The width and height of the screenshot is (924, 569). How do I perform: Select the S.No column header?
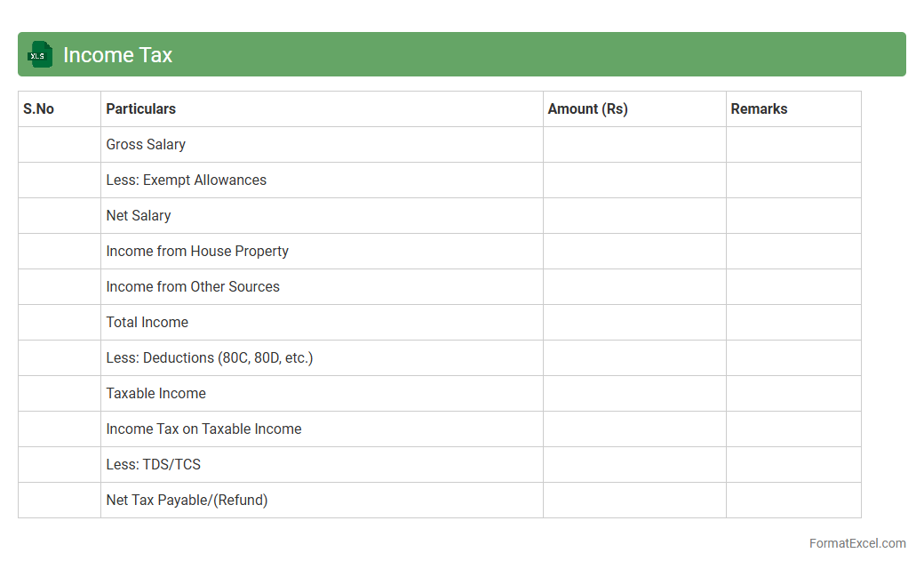pyautogui.click(x=39, y=108)
